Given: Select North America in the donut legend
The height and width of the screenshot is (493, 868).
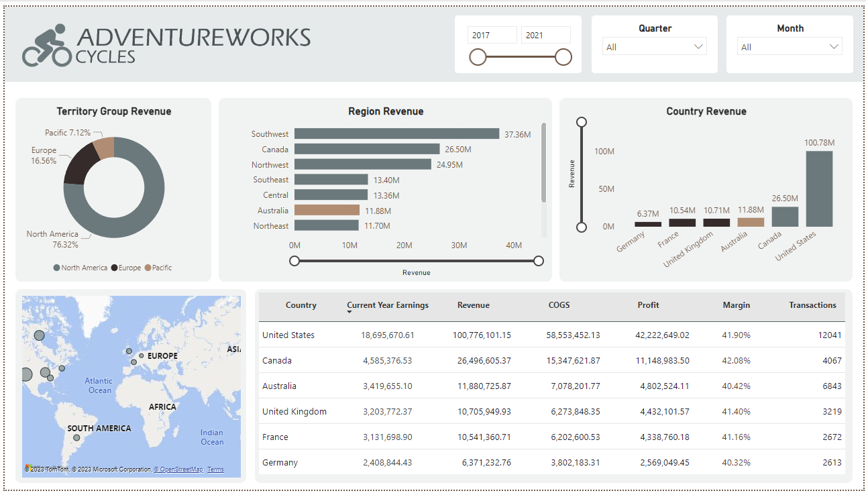Looking at the screenshot, I should pyautogui.click(x=80, y=268).
